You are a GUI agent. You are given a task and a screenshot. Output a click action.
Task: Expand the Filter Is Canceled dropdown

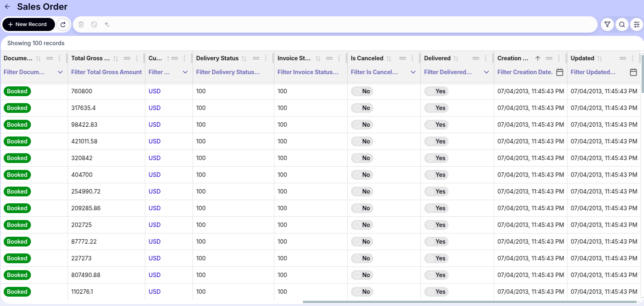(413, 72)
